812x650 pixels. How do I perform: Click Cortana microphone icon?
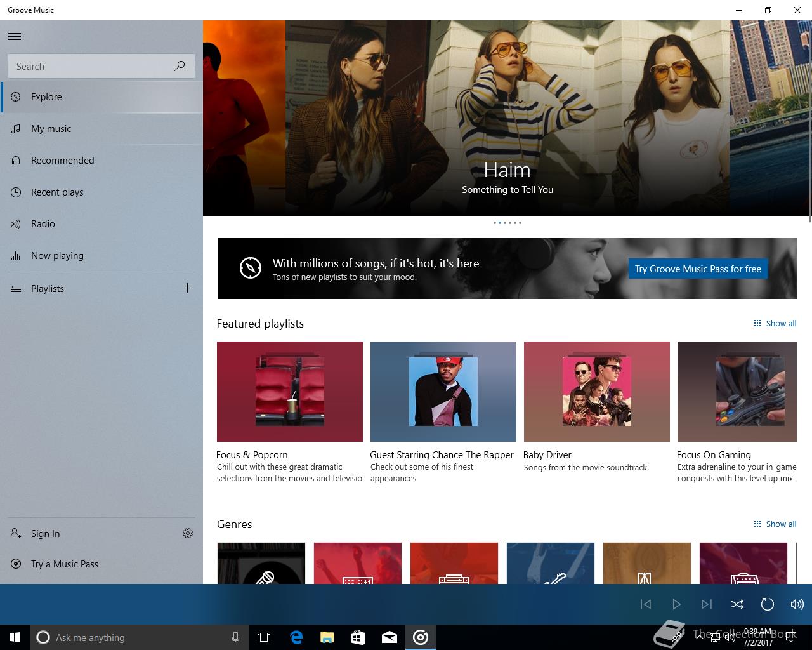tap(235, 637)
